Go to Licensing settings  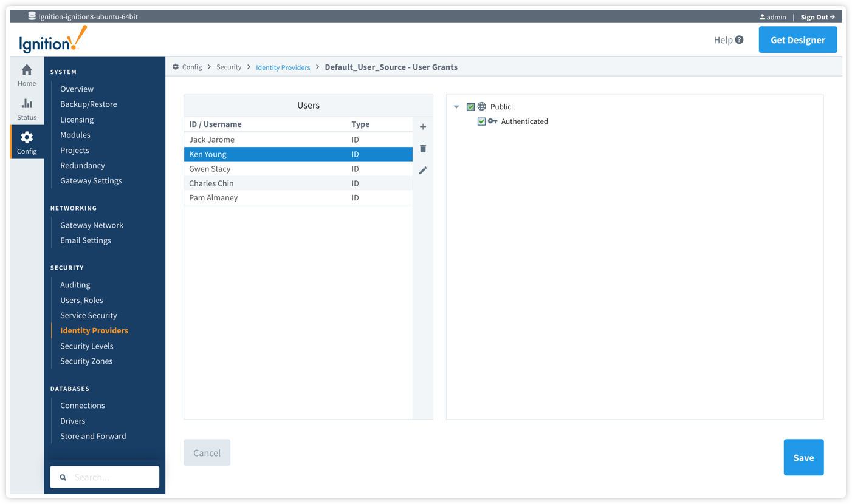pyautogui.click(x=77, y=120)
